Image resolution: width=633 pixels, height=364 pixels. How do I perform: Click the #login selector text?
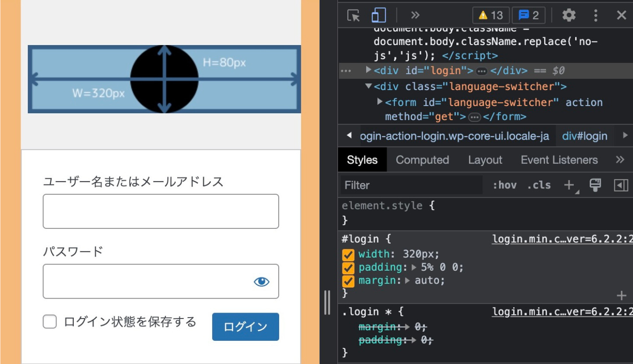[360, 239]
